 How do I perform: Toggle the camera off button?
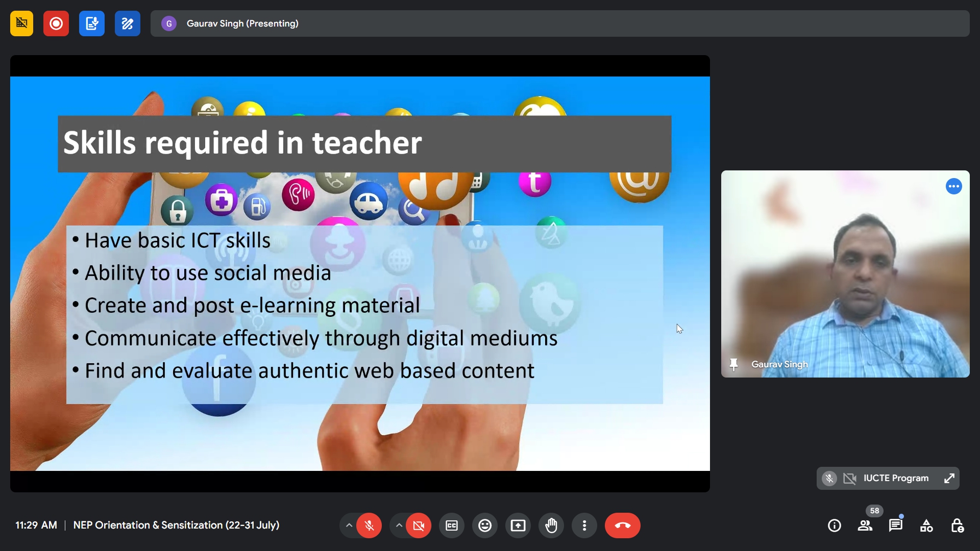[419, 525]
